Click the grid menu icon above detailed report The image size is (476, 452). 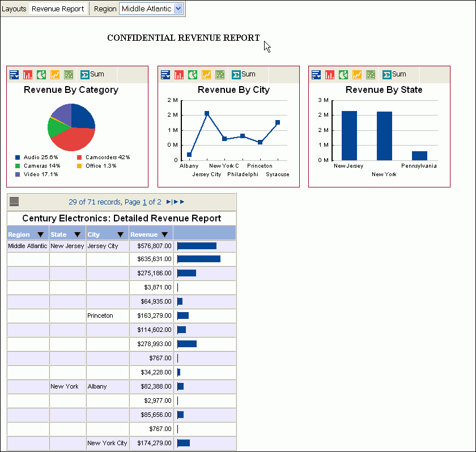pos(14,202)
